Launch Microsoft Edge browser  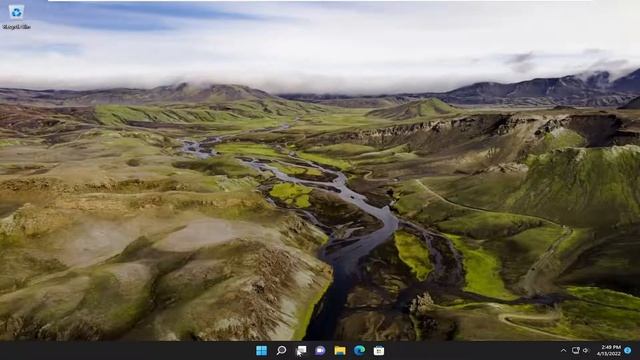pos(360,351)
